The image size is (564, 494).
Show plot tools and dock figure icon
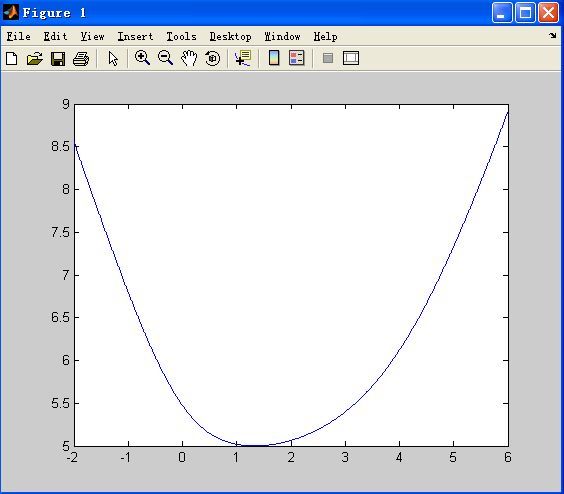(351, 58)
